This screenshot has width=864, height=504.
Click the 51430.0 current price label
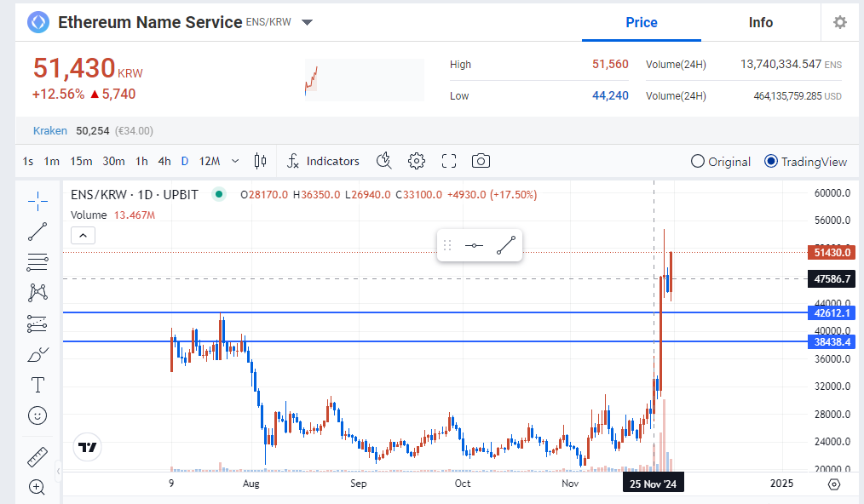(x=832, y=252)
